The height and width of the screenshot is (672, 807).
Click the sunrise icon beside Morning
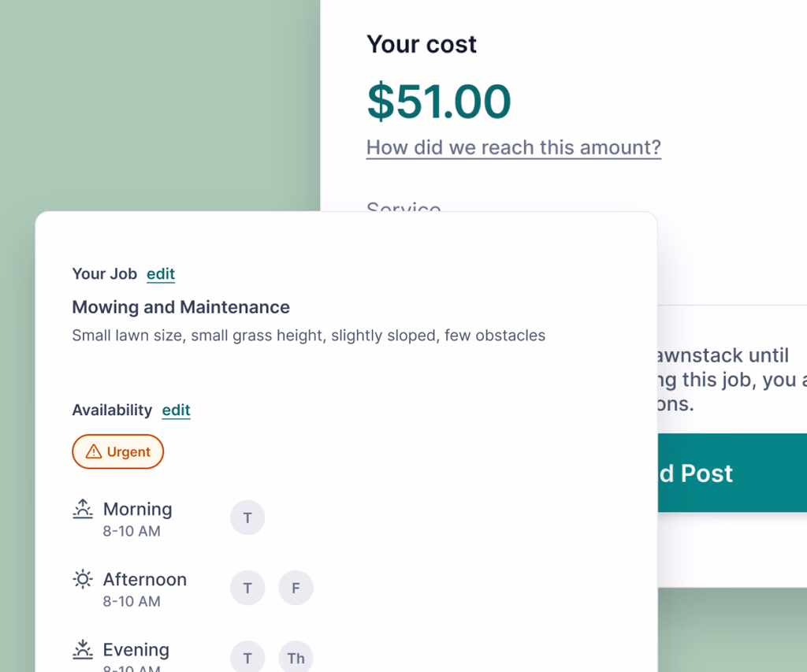[83, 510]
